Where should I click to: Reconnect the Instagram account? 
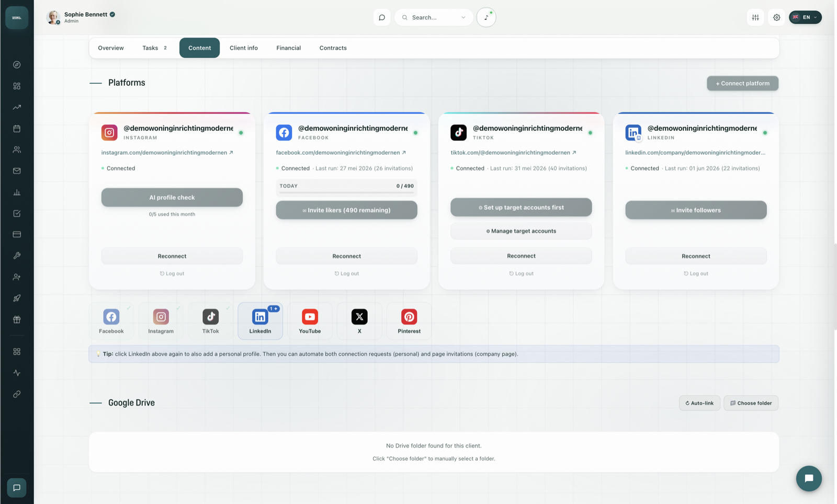click(x=172, y=256)
